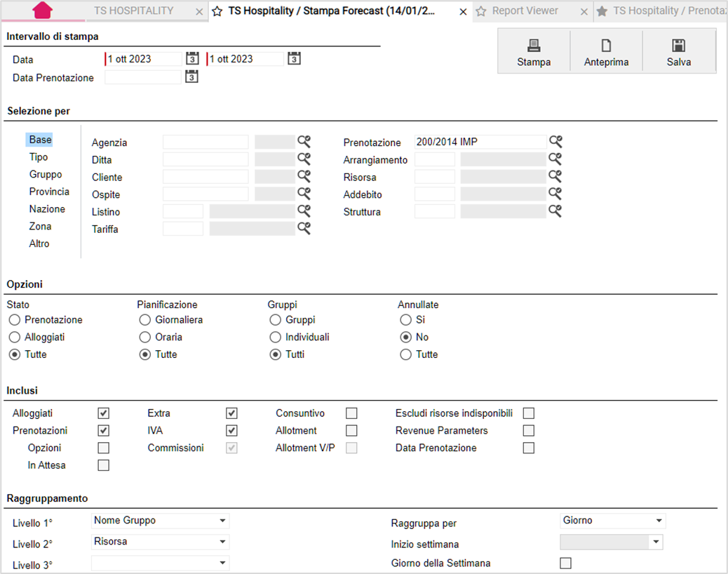Open Raggruppa per Giorno dropdown
This screenshot has width=728, height=574.
[613, 521]
